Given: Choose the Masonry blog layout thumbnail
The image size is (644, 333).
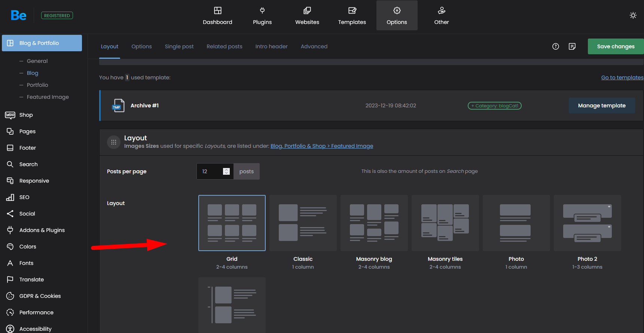Looking at the screenshot, I should (x=374, y=223).
